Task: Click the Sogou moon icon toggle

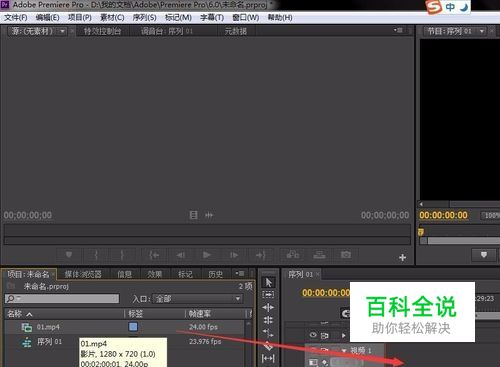Action: click(x=464, y=7)
